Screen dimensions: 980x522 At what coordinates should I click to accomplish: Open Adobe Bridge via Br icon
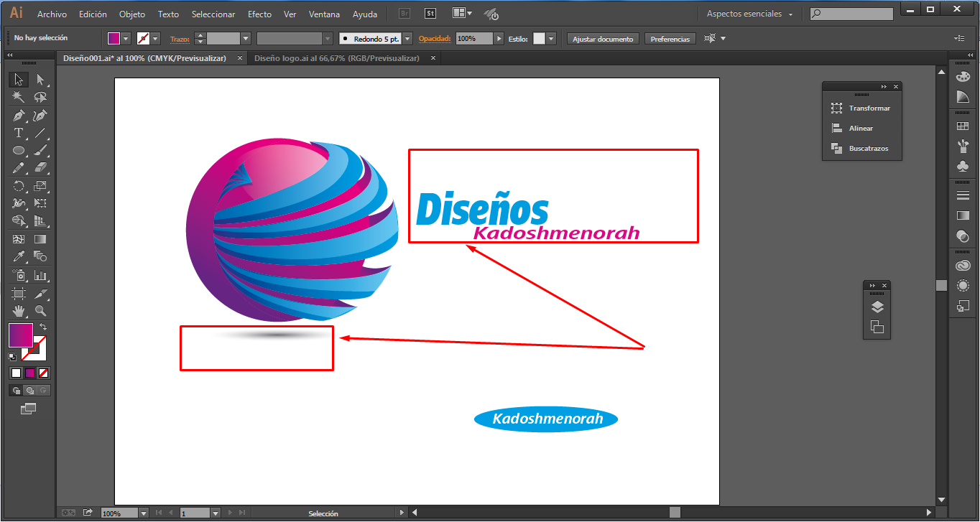(405, 14)
